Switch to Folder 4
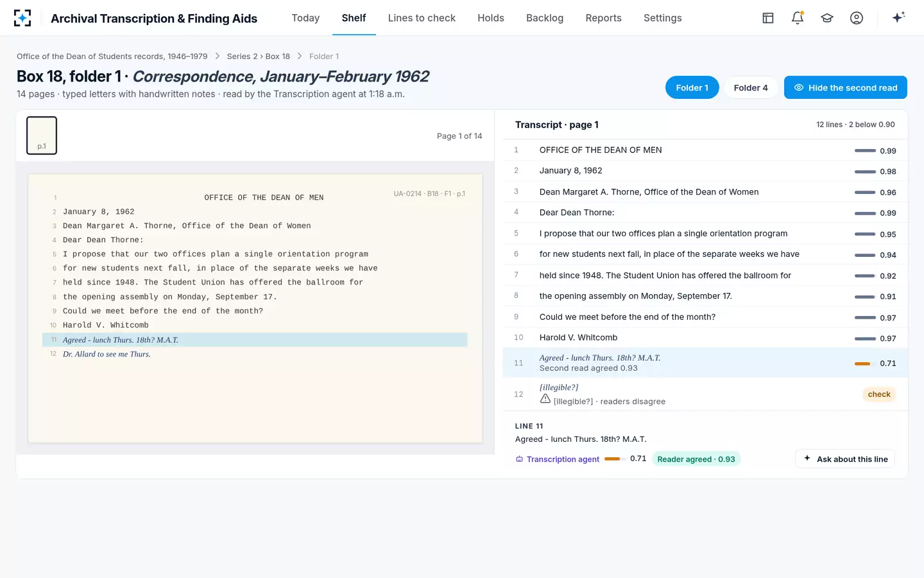Image resolution: width=924 pixels, height=578 pixels. (x=751, y=87)
